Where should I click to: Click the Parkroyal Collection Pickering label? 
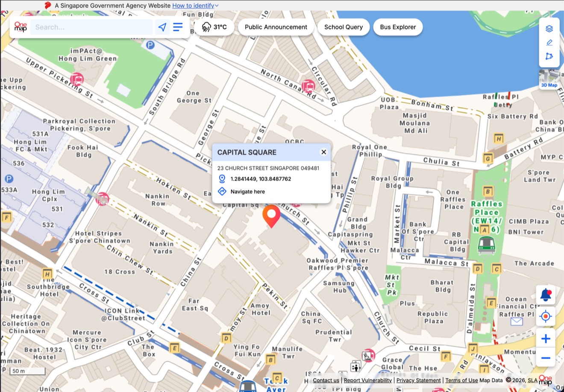(x=79, y=125)
